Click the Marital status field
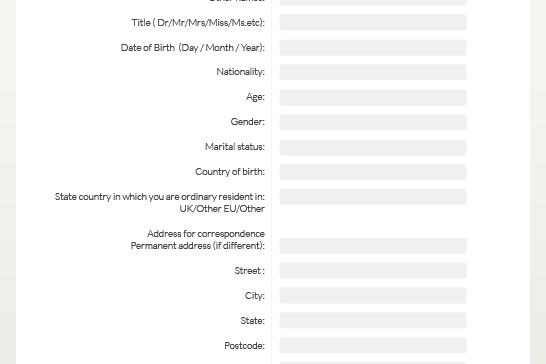The height and width of the screenshot is (364, 546). click(x=373, y=147)
